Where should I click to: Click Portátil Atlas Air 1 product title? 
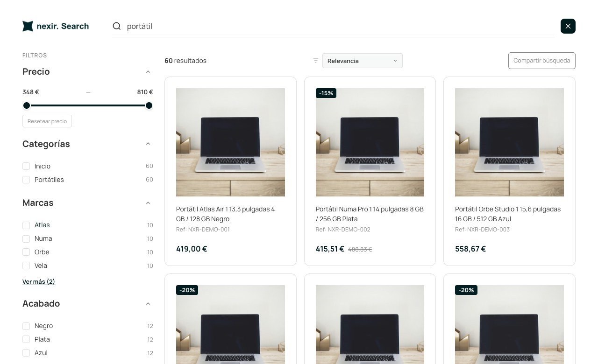click(x=226, y=214)
